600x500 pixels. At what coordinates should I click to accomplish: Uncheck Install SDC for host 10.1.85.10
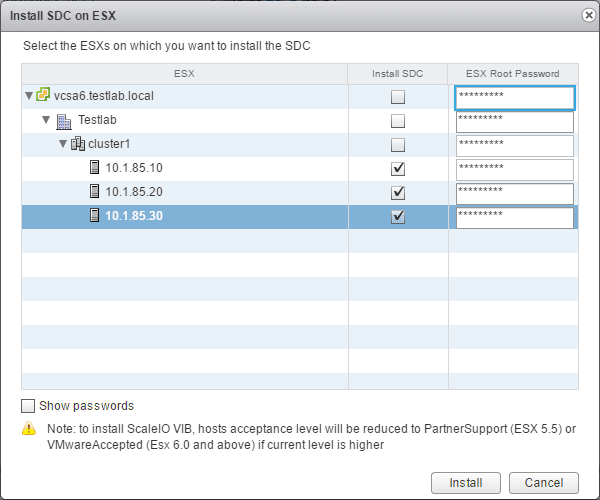click(398, 169)
